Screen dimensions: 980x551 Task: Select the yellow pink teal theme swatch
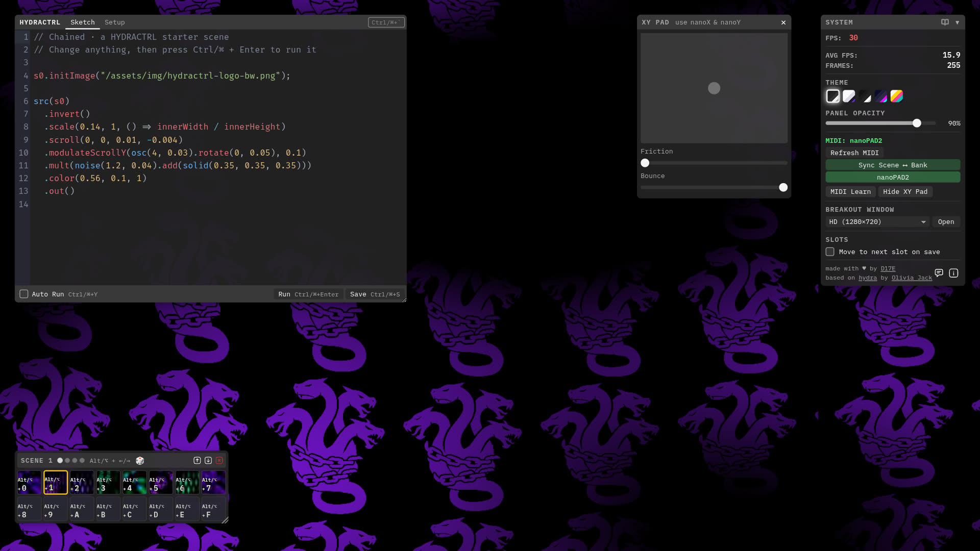coord(897,96)
